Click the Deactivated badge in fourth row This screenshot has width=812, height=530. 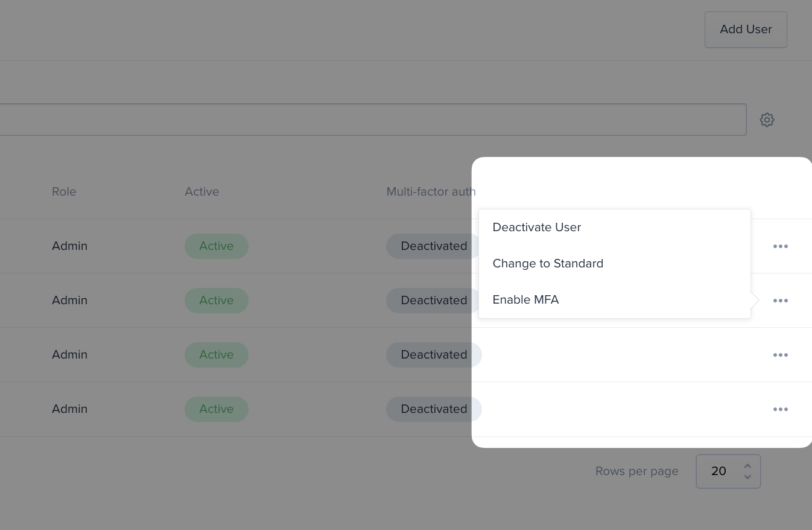(x=434, y=409)
